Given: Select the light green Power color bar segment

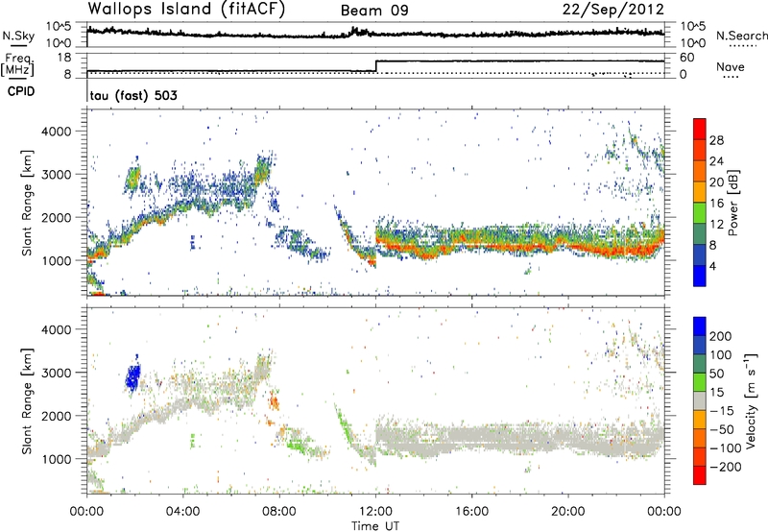Looking at the screenshot, I should [x=700, y=213].
